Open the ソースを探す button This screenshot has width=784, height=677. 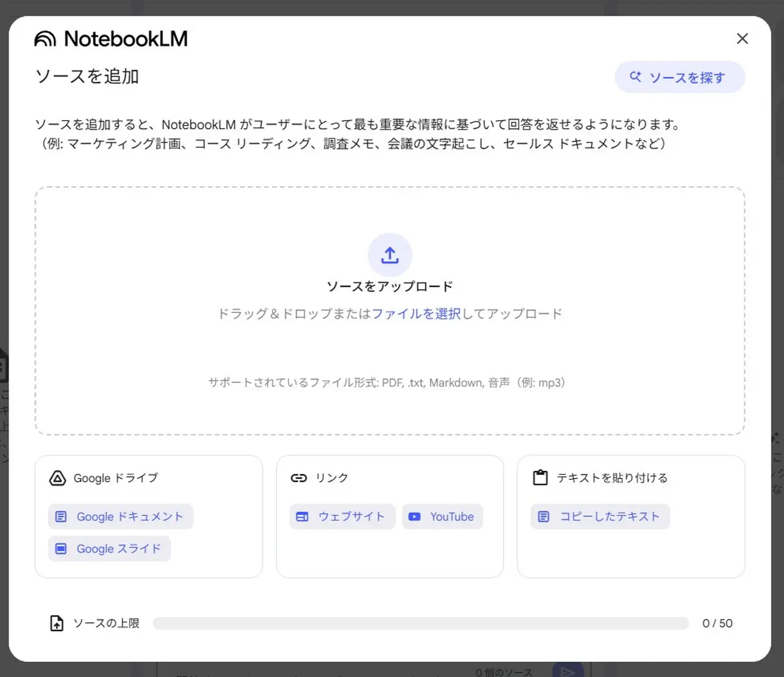pos(680,78)
